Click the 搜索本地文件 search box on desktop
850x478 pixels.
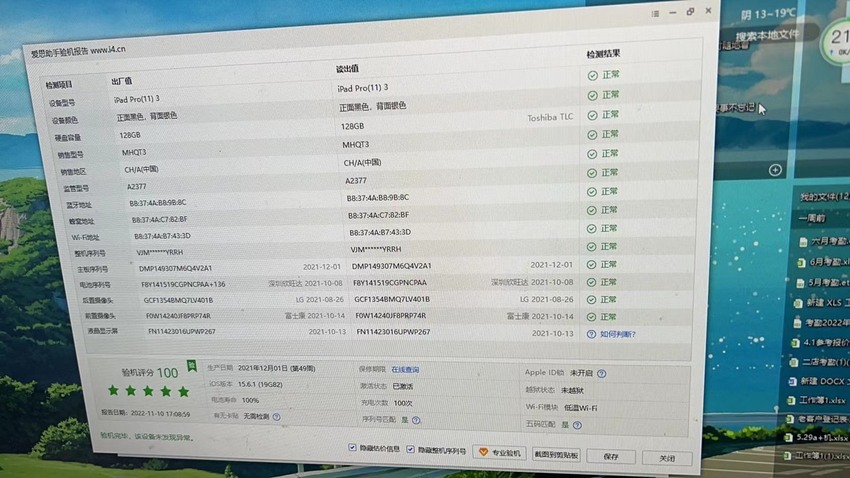pyautogui.click(x=767, y=36)
